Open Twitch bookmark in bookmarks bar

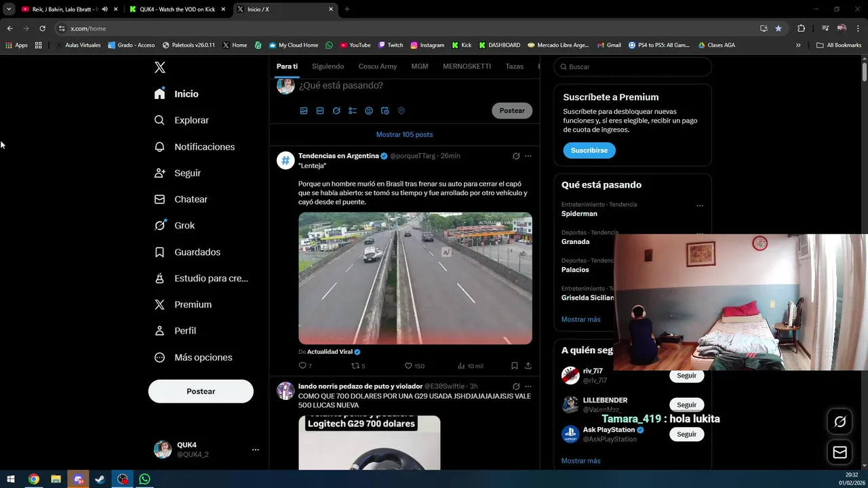pos(391,45)
